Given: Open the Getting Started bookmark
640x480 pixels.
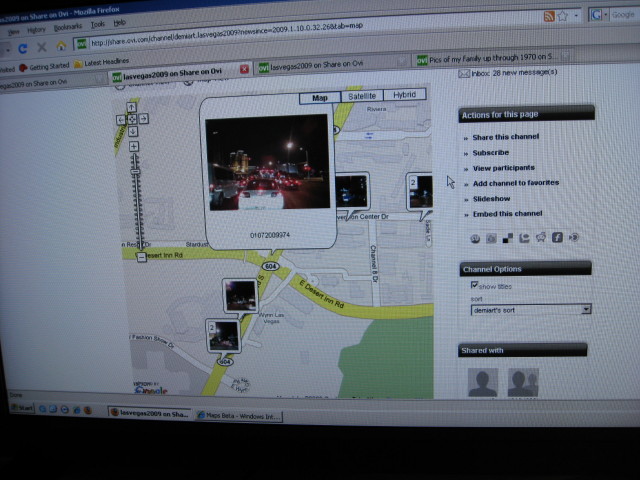Looking at the screenshot, I should [x=44, y=67].
